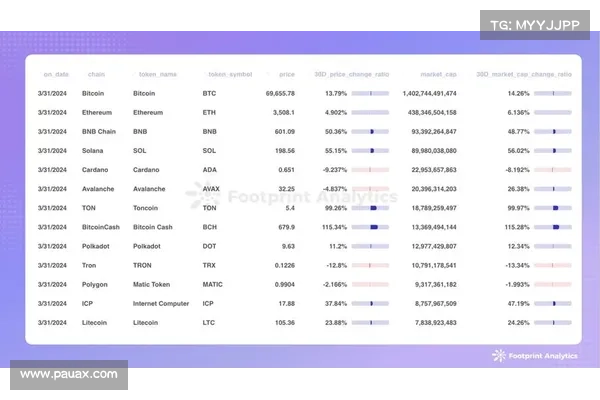Click the red bar beside -13.34% for Tron
The height and width of the screenshot is (400, 600).
coord(553,265)
